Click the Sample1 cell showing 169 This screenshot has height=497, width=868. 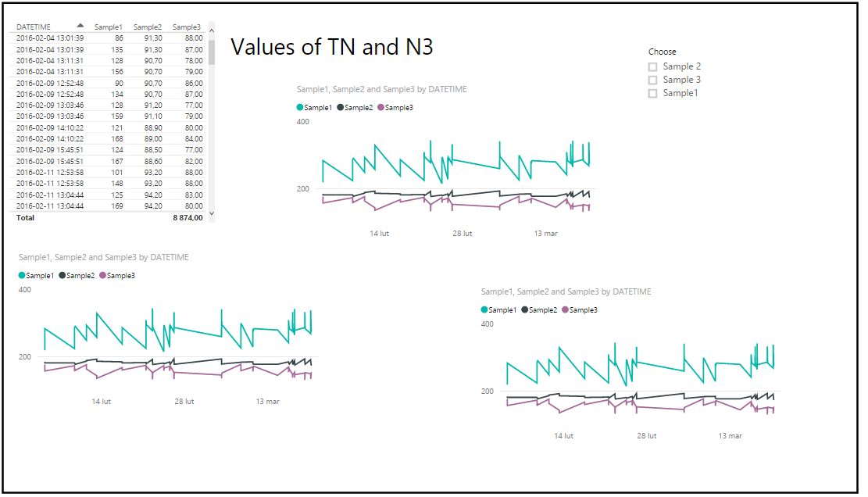(x=117, y=206)
